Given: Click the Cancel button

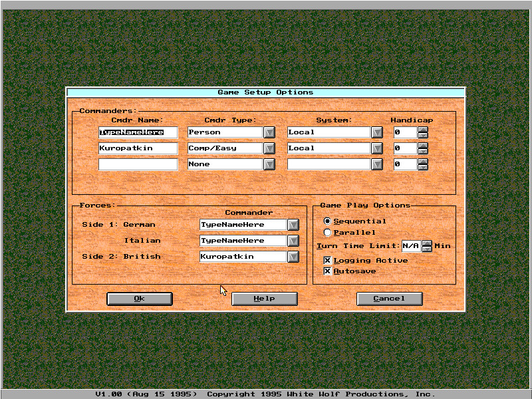Looking at the screenshot, I should (x=389, y=299).
